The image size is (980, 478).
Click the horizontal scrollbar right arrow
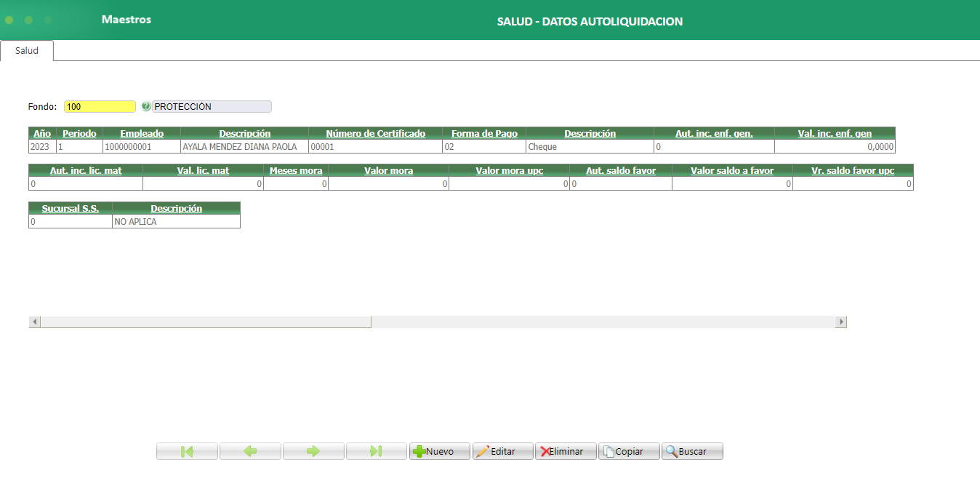coord(841,322)
